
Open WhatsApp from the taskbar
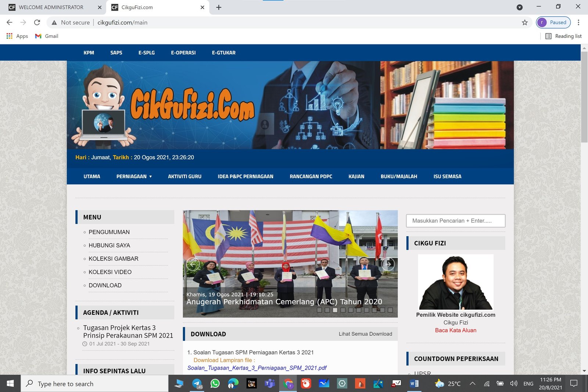pos(215,384)
